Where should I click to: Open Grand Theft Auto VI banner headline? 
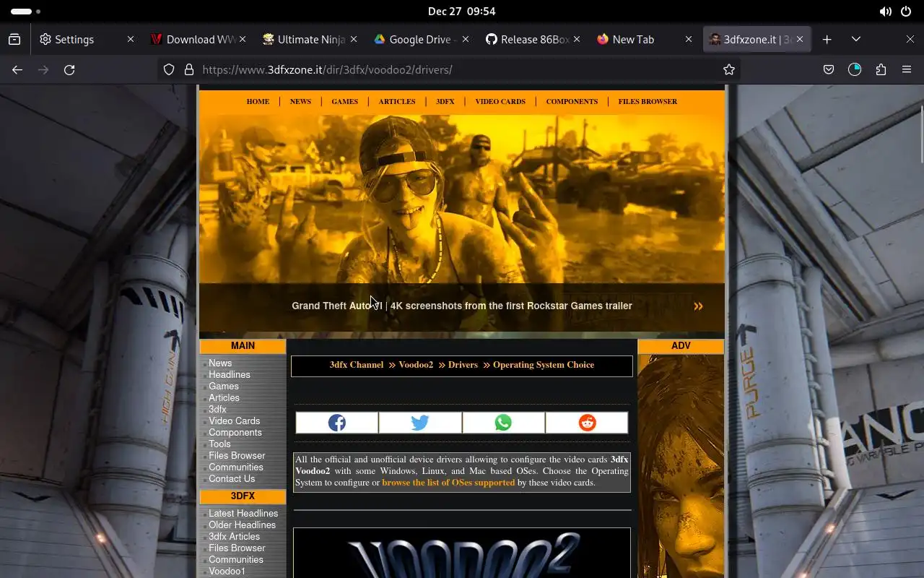462,306
